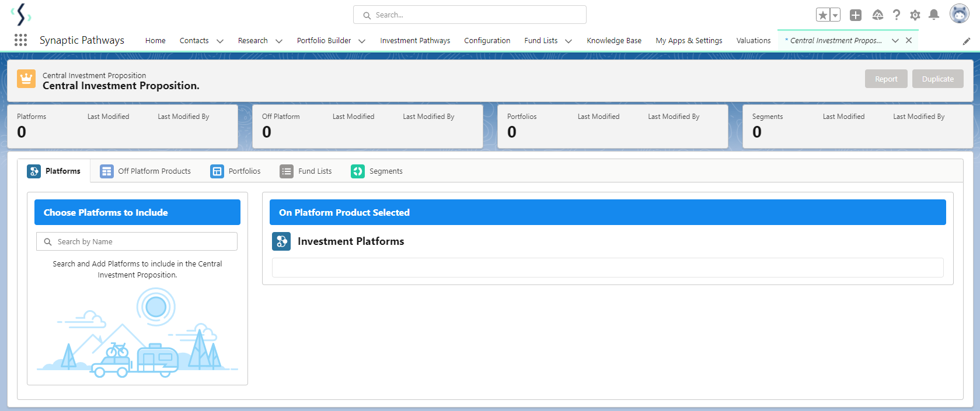The image size is (980, 411).
Task: Open the Portfolio Builder nav item
Action: coord(324,40)
